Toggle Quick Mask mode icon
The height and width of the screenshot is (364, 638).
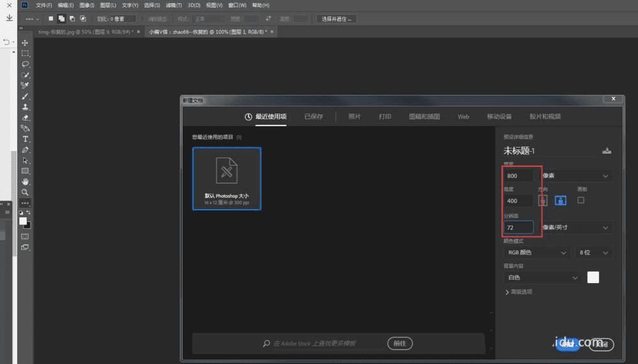point(25,237)
